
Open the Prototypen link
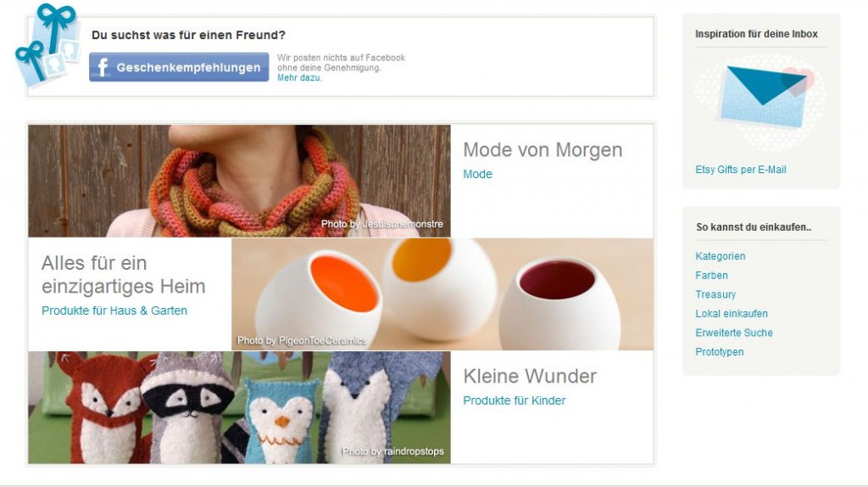(x=719, y=352)
